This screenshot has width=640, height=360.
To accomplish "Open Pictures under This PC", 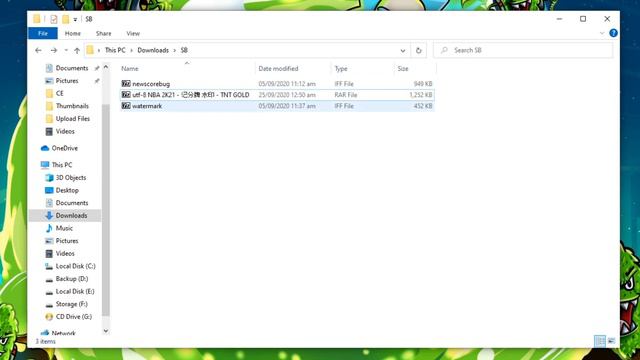I will 67,241.
